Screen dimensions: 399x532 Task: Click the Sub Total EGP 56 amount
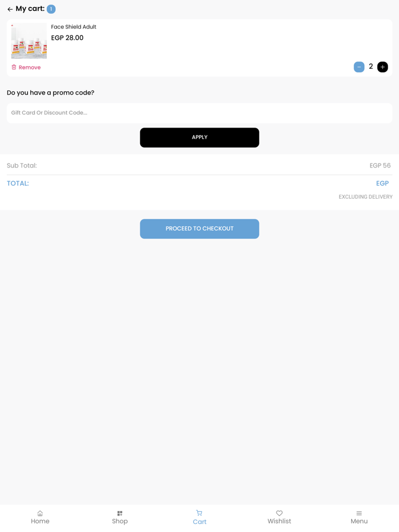(380, 166)
